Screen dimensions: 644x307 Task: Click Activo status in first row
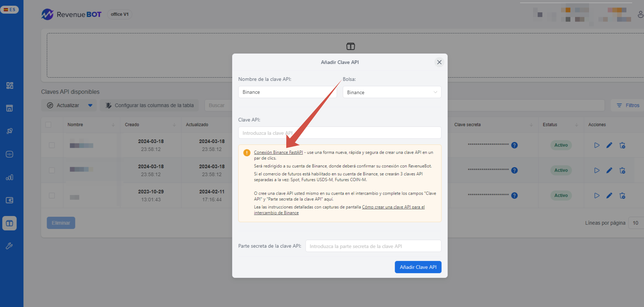coord(561,145)
